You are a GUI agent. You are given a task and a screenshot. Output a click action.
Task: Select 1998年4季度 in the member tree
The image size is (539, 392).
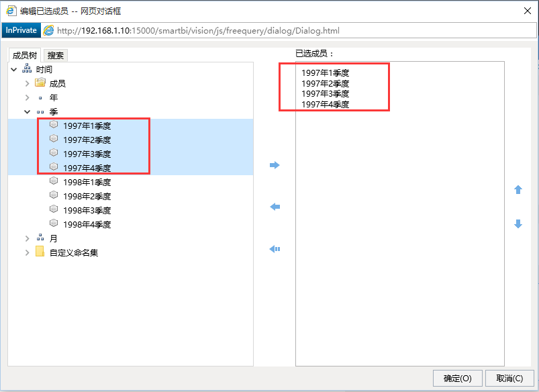[x=87, y=225]
